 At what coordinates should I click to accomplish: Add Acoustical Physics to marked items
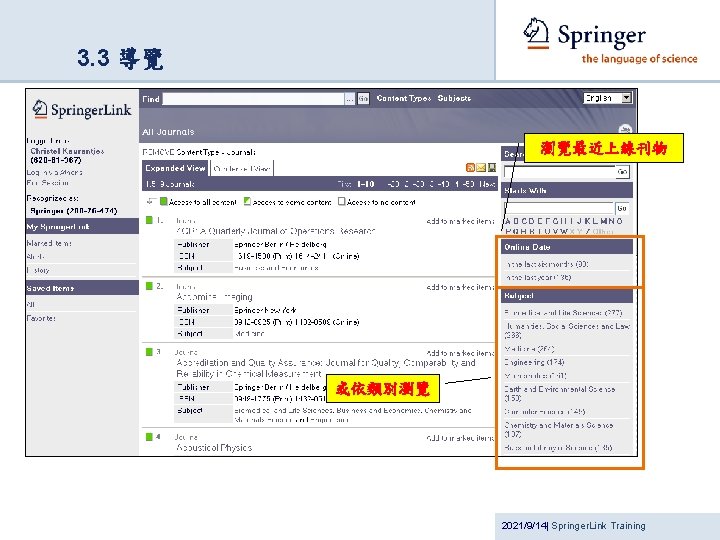click(460, 439)
